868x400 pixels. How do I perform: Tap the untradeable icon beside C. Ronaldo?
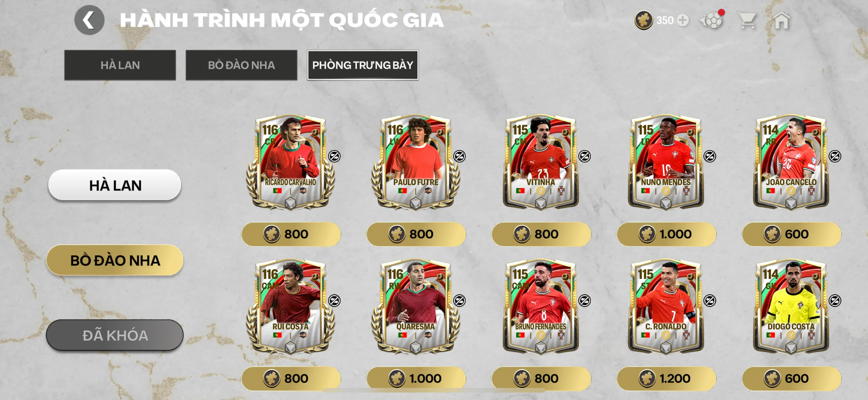(710, 301)
